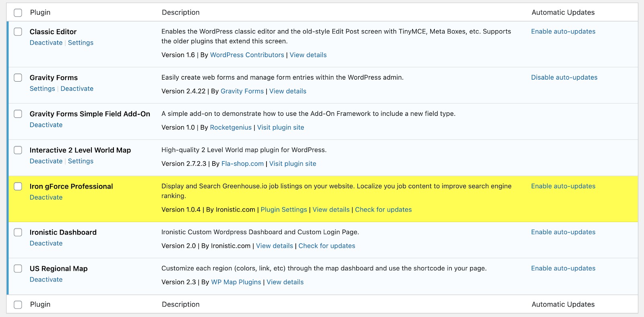View details for Ironistic Dashboard

pos(275,246)
